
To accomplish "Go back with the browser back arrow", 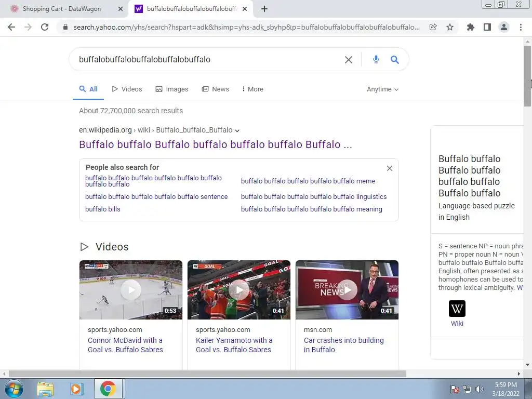I will tap(11, 27).
